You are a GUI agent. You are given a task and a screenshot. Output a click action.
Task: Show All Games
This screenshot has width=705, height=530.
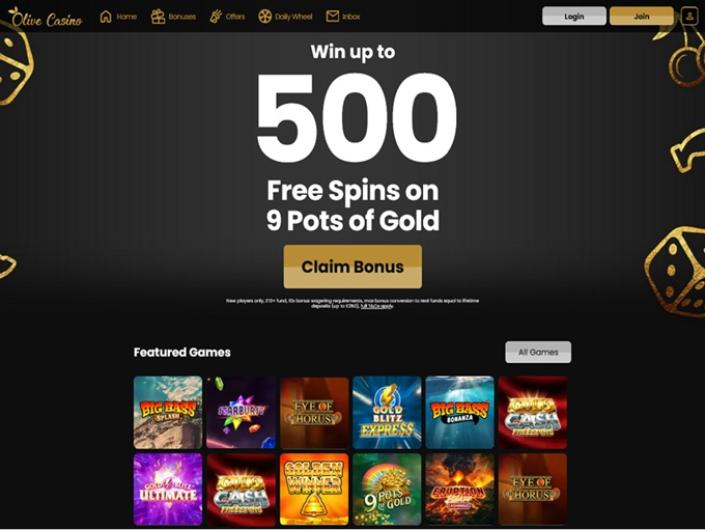(x=538, y=352)
